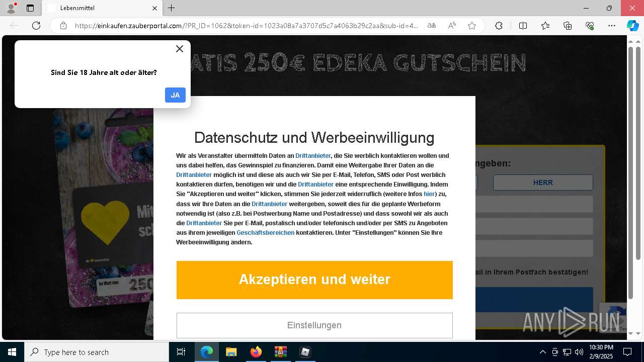Open the tab actions menu icon
This screenshot has height=362, width=644.
tap(30, 8)
